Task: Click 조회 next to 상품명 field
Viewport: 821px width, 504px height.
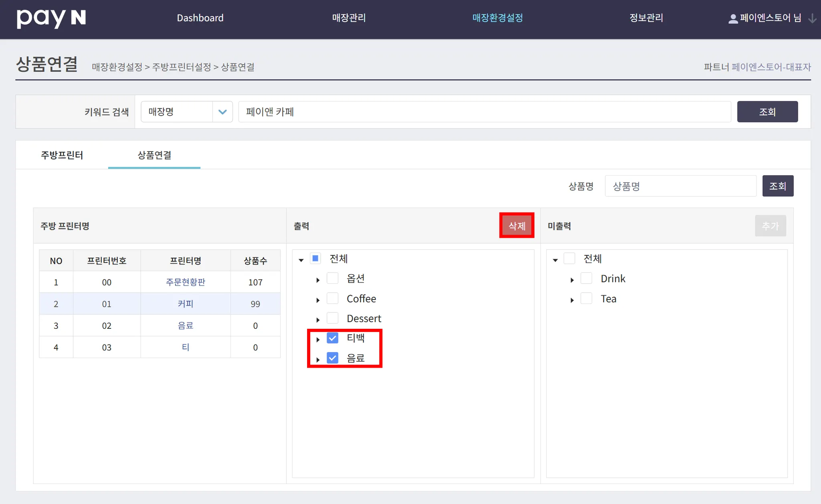Action: [777, 186]
